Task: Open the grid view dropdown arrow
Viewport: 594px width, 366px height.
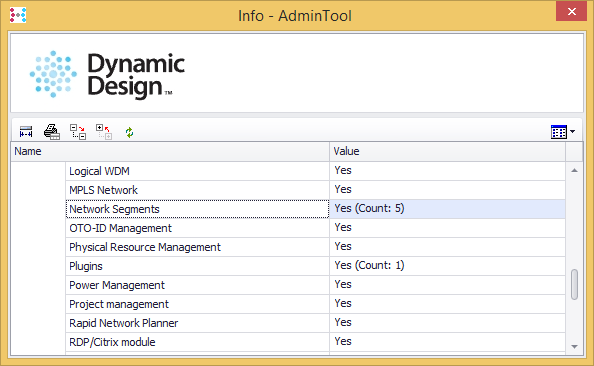Action: pos(572,131)
